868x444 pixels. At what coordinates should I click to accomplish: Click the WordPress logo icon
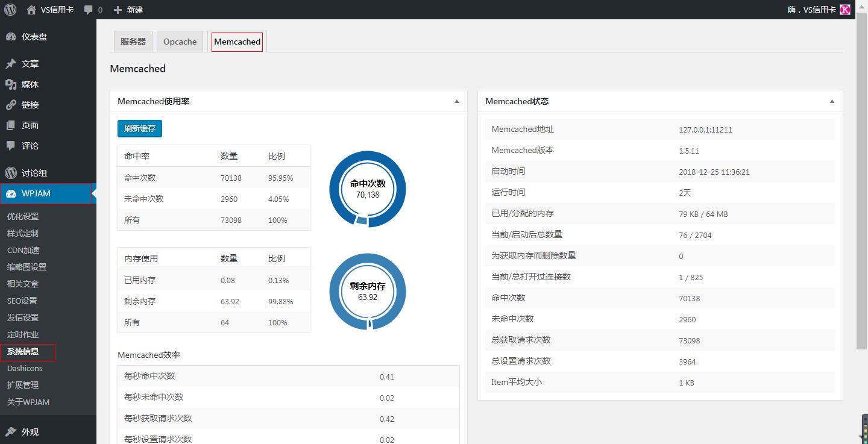tap(10, 10)
